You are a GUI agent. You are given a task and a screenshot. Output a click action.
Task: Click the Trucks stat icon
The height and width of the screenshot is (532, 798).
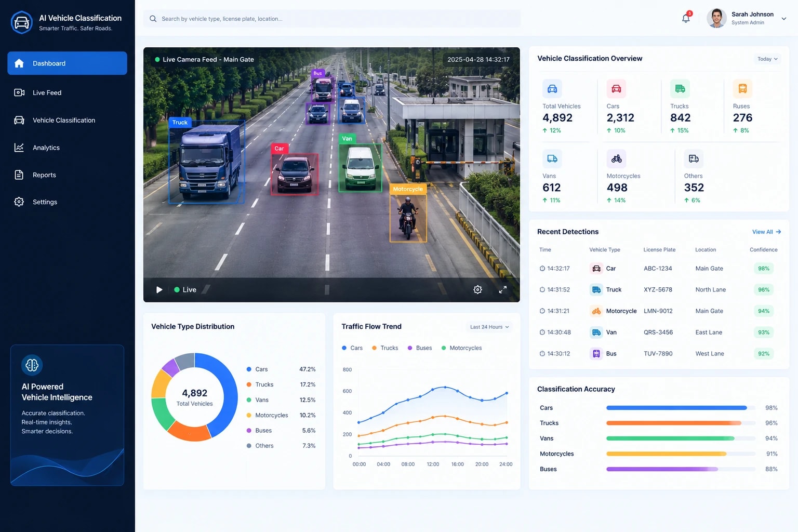[680, 89]
